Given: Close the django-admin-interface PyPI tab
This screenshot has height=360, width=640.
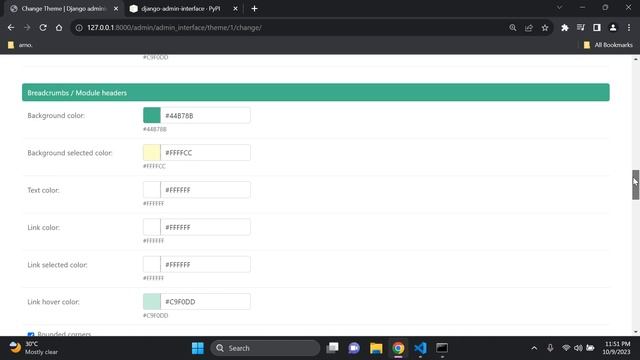Looking at the screenshot, I should point(236,9).
